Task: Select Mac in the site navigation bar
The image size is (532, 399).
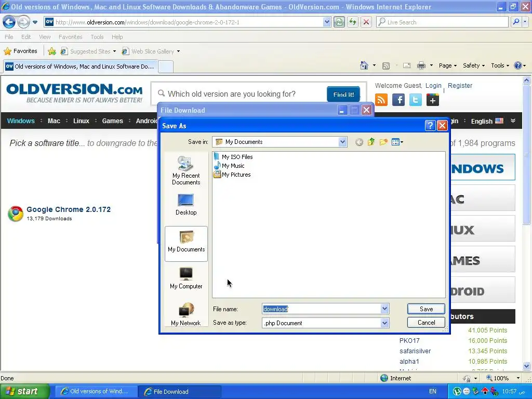Action: [x=54, y=121]
